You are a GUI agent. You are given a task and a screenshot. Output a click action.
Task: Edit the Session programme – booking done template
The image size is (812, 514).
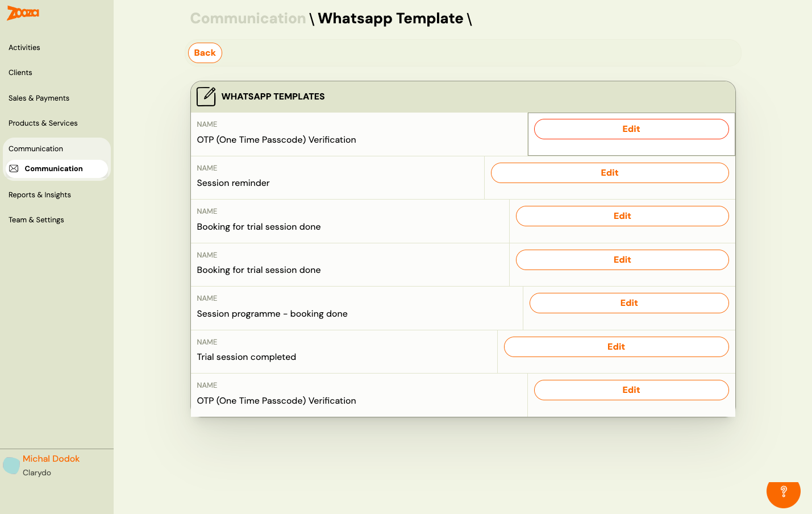628,302
